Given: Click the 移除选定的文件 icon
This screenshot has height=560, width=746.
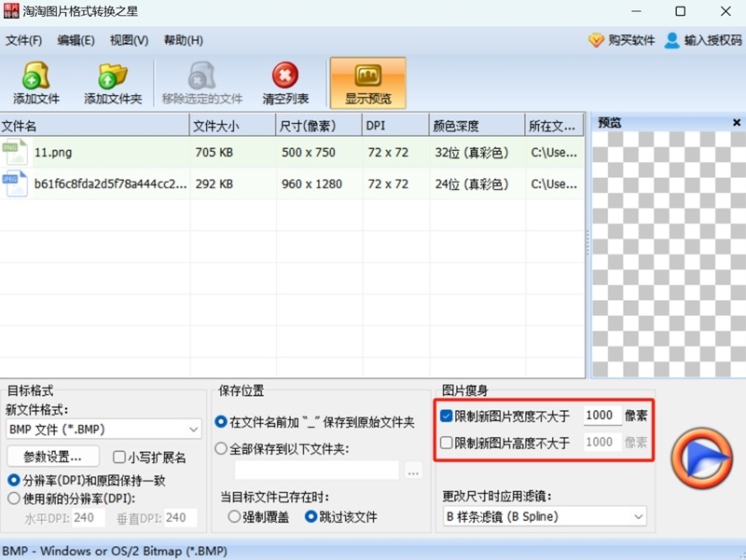Looking at the screenshot, I should (201, 76).
